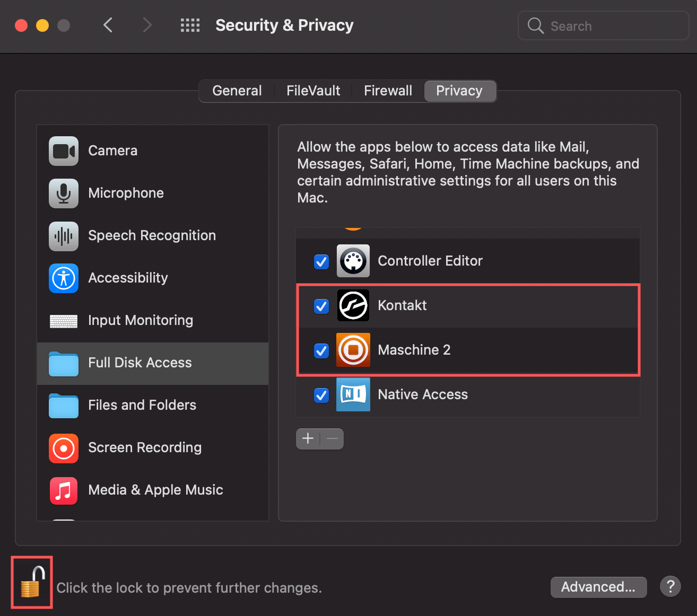Viewport: 697px width, 616px height.
Task: Open the Advanced… settings
Action: [598, 587]
